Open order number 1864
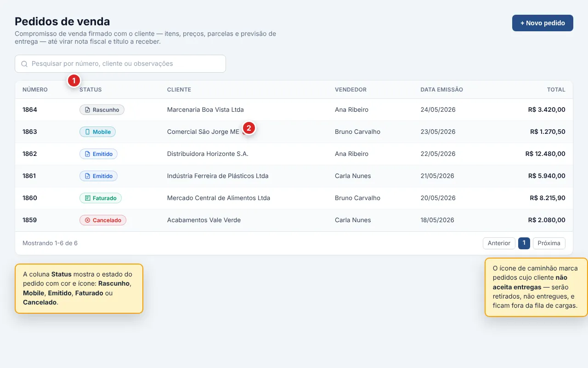Screen dimensions: 588x368 click(x=30, y=110)
